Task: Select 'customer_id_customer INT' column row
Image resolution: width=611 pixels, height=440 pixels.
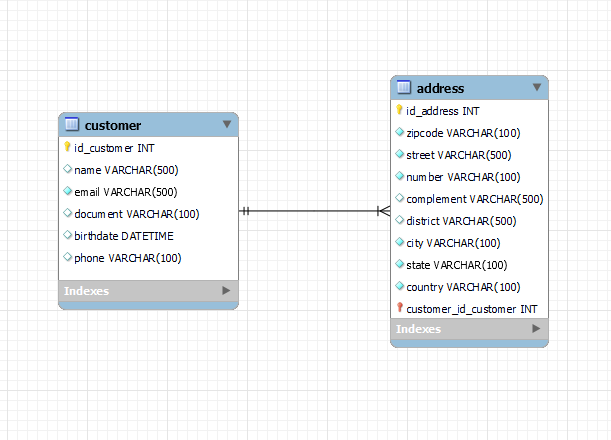Action: pyautogui.click(x=470, y=309)
